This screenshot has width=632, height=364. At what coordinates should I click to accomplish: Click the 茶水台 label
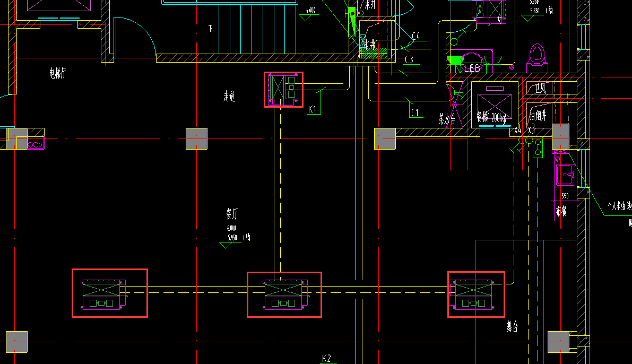[x=447, y=118]
